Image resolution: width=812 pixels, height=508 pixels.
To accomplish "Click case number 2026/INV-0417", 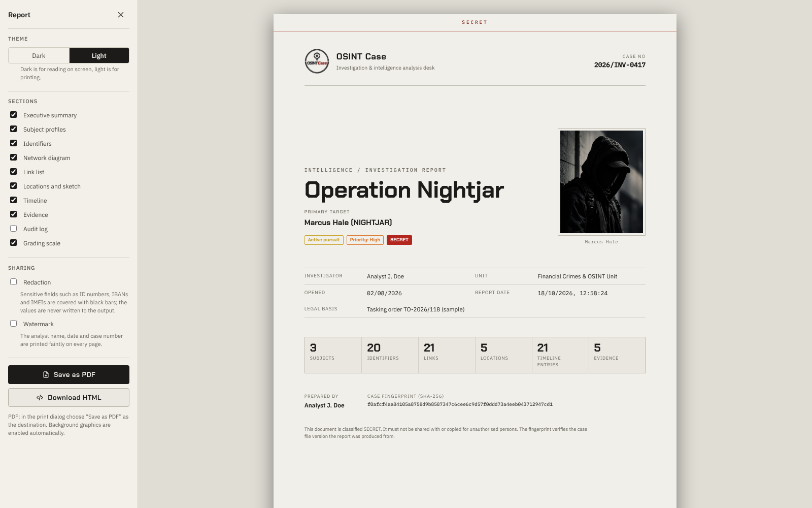I will 620,65.
